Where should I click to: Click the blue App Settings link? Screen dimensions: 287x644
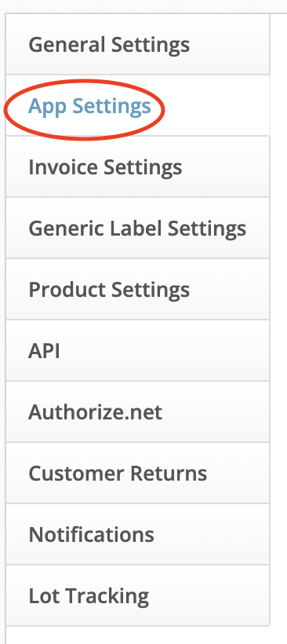(89, 106)
